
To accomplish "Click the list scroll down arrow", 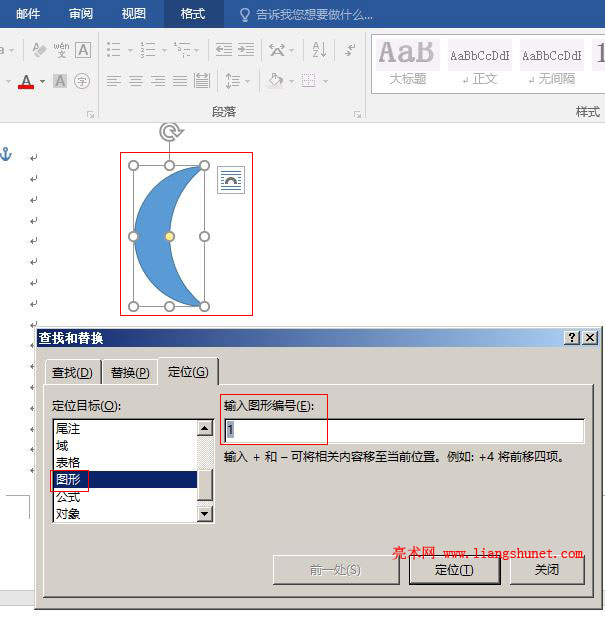I will (205, 514).
